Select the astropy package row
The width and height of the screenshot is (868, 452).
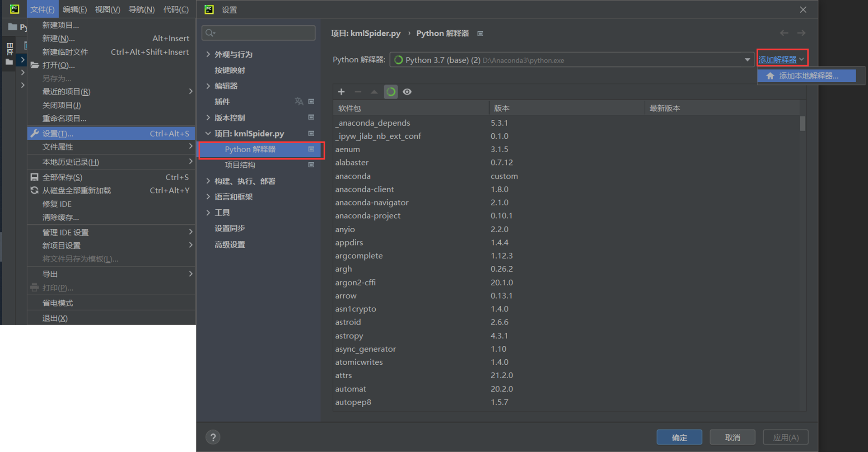[566, 335]
